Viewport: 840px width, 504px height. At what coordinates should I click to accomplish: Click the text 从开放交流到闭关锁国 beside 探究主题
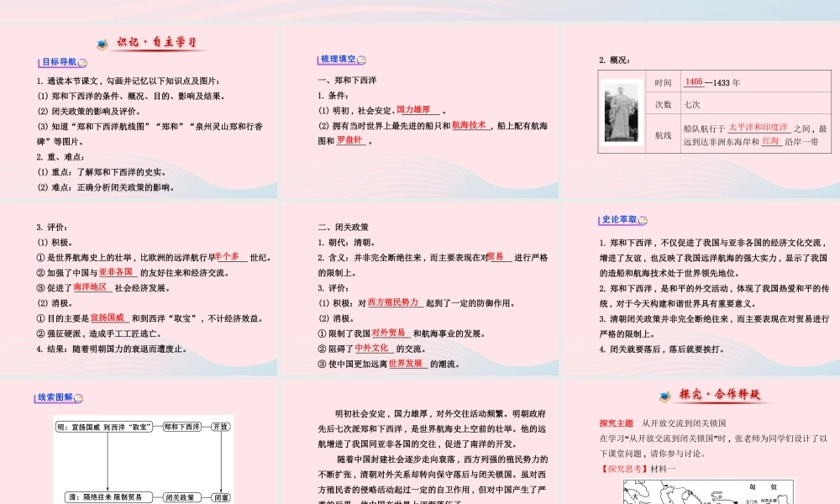(x=684, y=423)
